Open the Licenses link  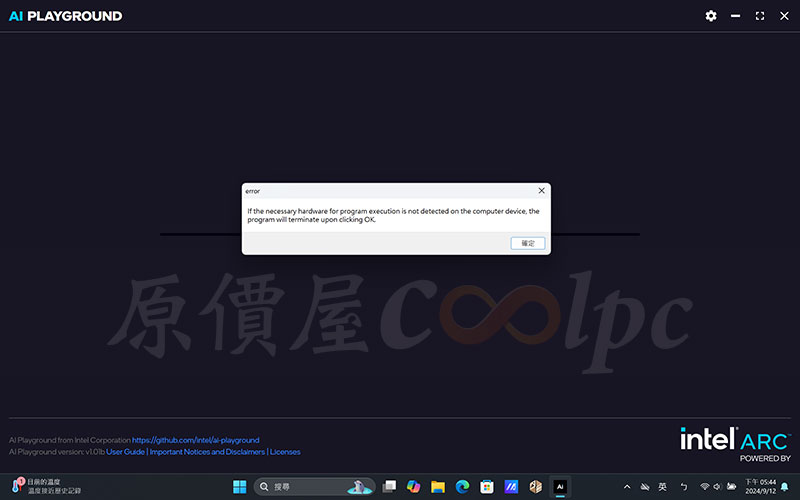[x=285, y=452]
